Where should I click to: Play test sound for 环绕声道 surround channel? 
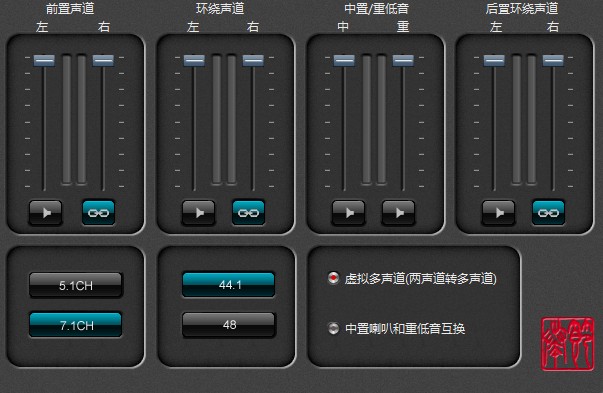pos(198,212)
